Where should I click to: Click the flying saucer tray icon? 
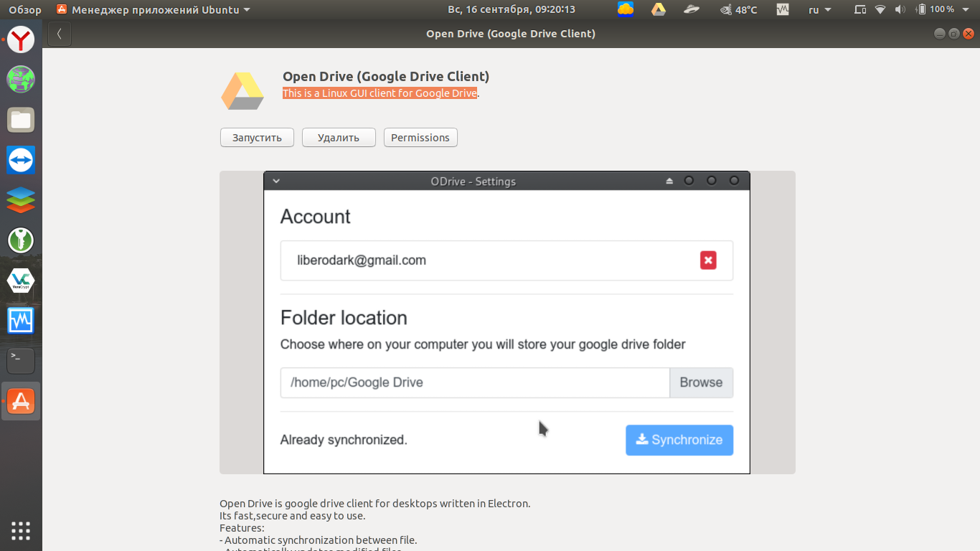coord(692,9)
